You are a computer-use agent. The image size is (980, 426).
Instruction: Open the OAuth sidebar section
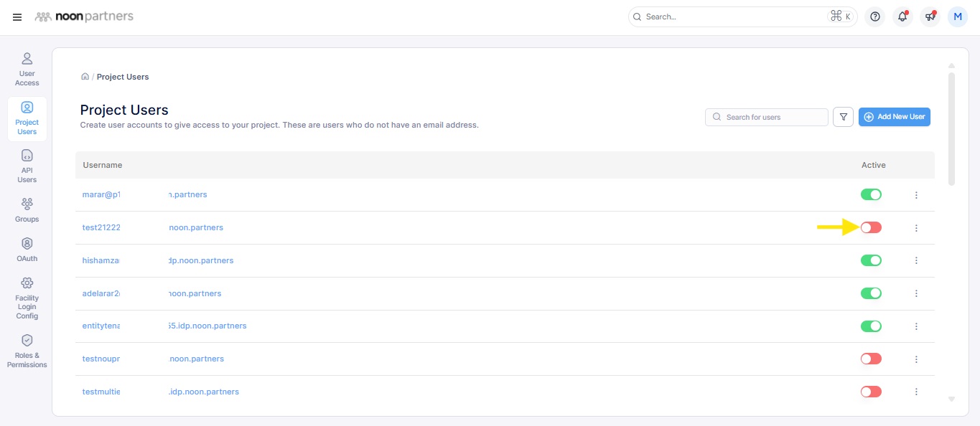27,250
